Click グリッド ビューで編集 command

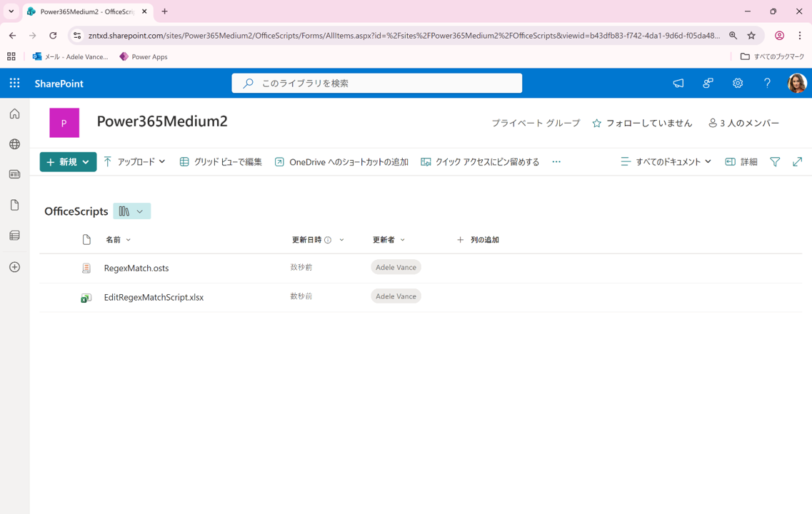[221, 162]
